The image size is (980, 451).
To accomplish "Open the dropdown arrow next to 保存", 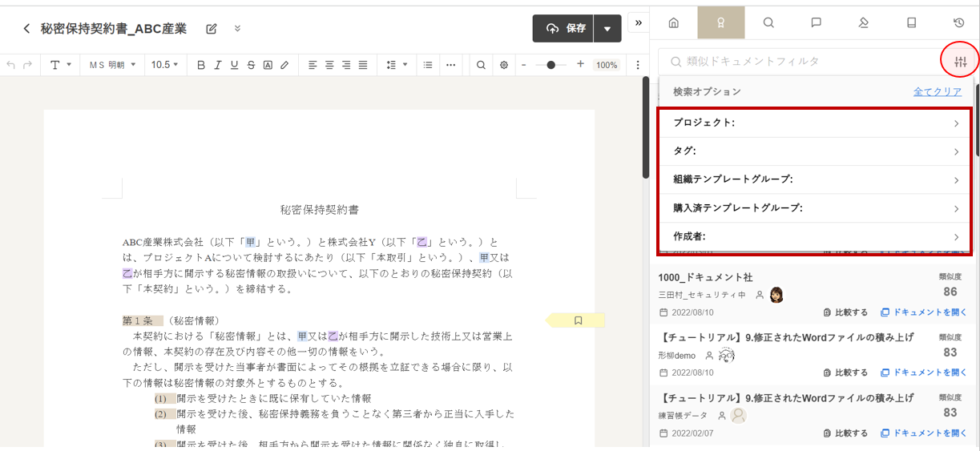I will (607, 29).
